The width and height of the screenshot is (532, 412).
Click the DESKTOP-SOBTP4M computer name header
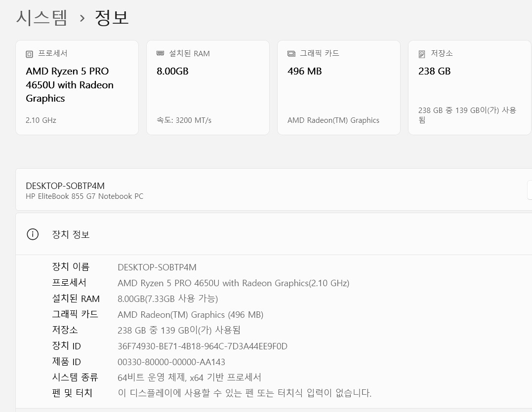65,186
